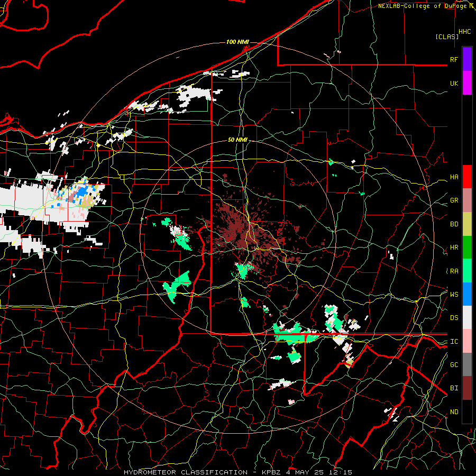Click the GR legend label
The height and width of the screenshot is (476, 476).
pyautogui.click(x=454, y=200)
